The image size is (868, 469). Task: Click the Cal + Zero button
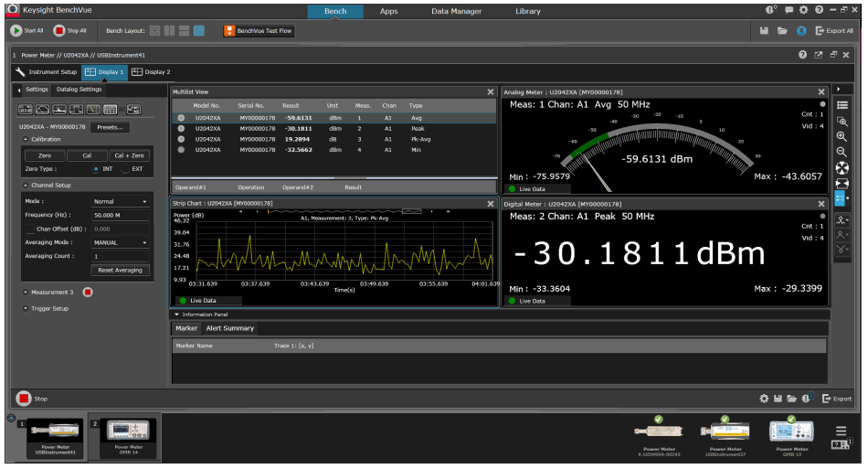[129, 156]
